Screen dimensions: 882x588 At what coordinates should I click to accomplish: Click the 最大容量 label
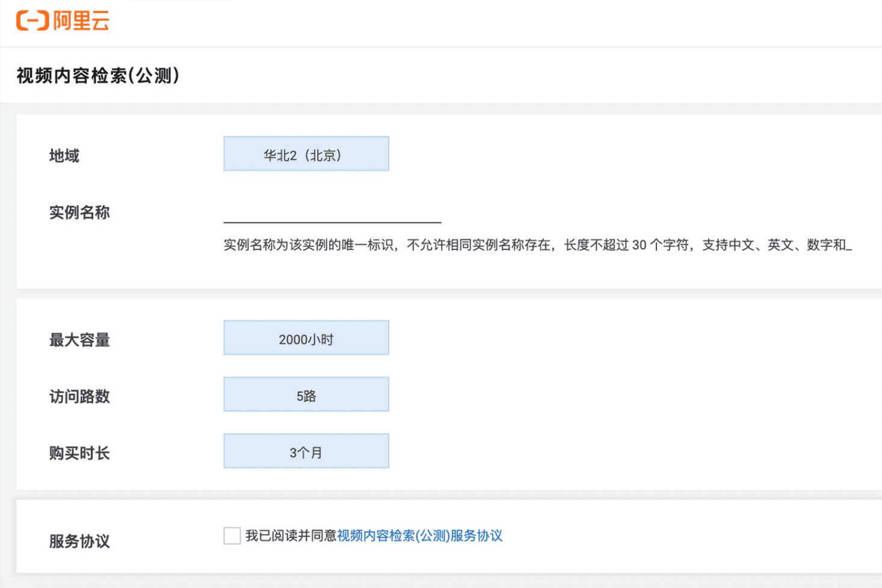click(x=79, y=340)
